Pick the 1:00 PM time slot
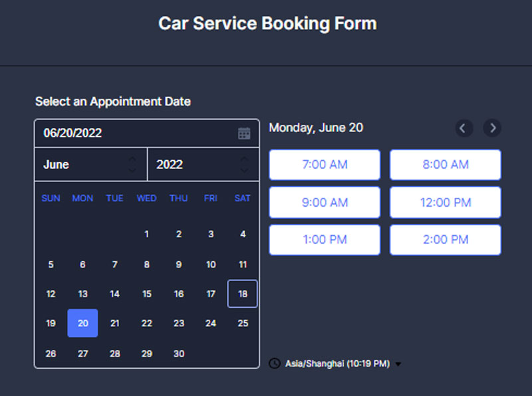The image size is (532, 396). (325, 240)
